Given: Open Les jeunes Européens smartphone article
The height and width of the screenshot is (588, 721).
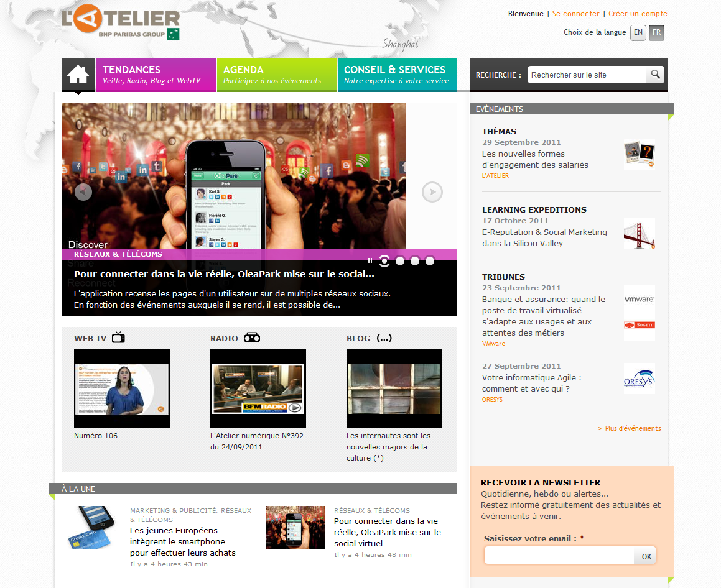Looking at the screenshot, I should pos(182,541).
